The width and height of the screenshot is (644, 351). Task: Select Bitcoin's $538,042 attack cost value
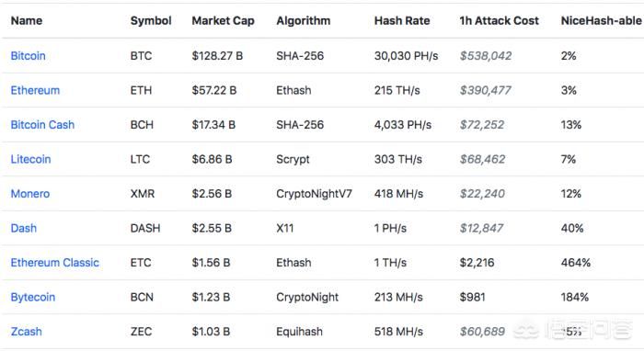(x=486, y=56)
